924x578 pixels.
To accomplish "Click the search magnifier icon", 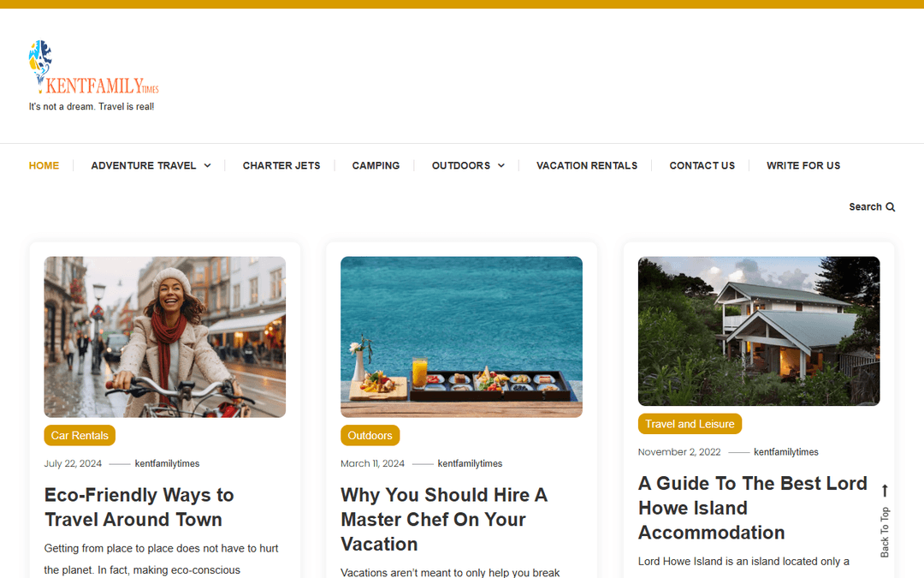I will [x=891, y=207].
